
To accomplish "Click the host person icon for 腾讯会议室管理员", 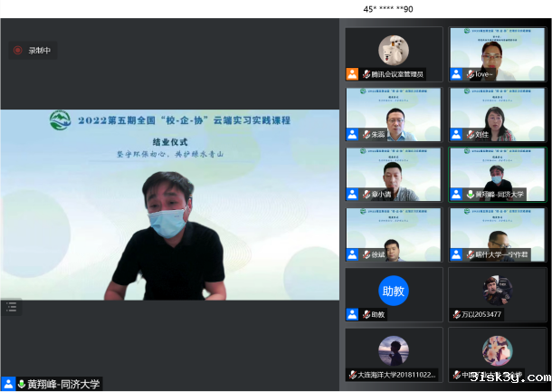I will pos(352,74).
